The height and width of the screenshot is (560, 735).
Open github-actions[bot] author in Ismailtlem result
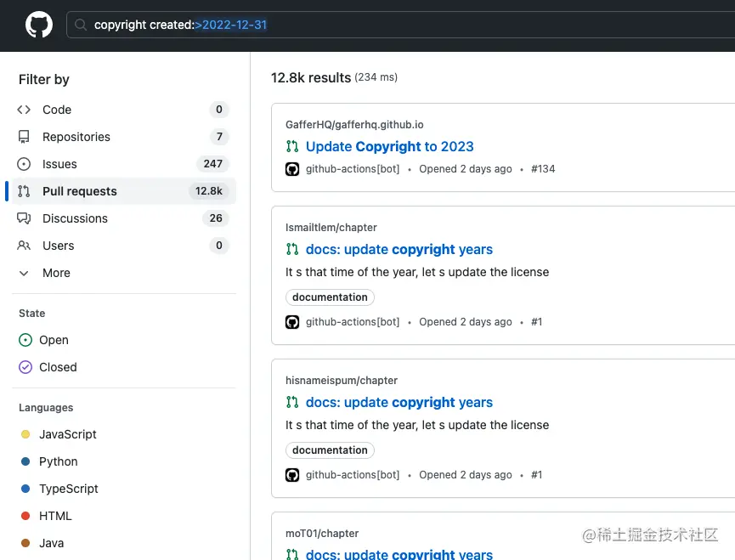pyautogui.click(x=353, y=322)
